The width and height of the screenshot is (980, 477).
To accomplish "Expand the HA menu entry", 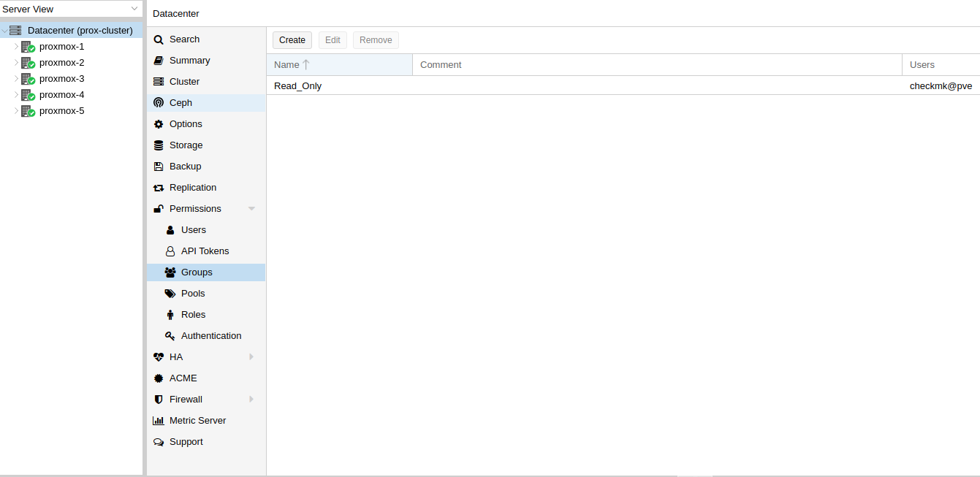I will [x=251, y=356].
